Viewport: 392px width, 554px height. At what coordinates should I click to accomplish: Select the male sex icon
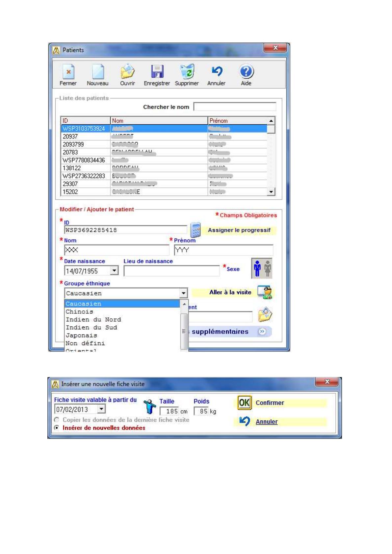[x=257, y=268]
